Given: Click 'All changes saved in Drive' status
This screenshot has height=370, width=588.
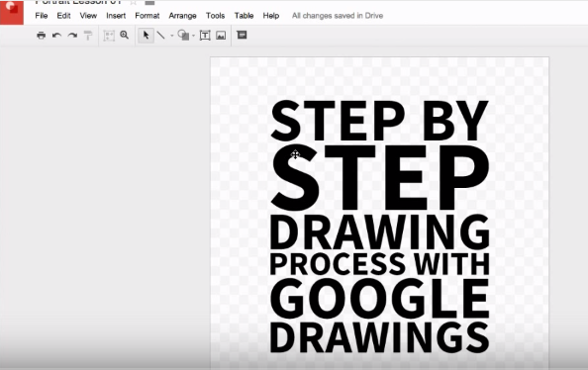Looking at the screenshot, I should click(x=338, y=16).
